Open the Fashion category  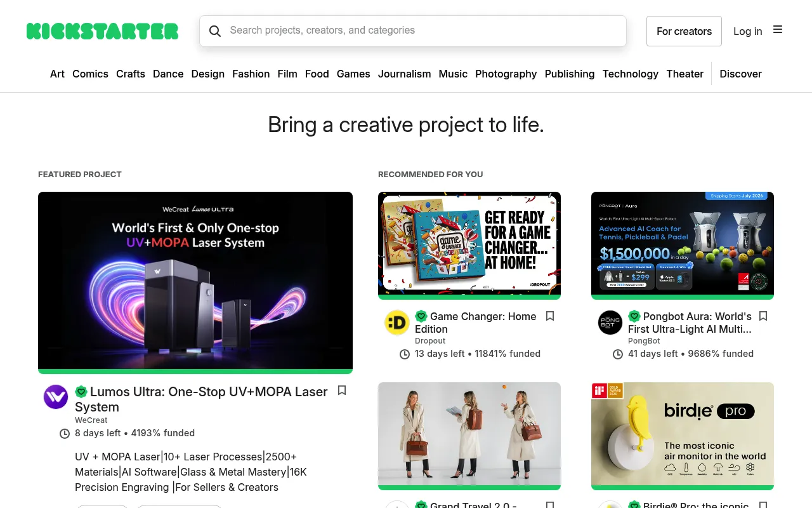pos(251,74)
